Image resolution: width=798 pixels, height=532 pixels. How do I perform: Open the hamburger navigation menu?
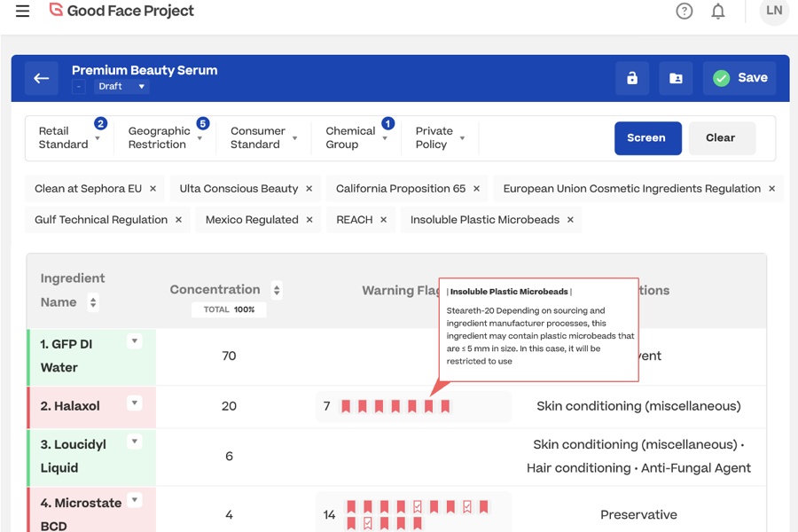(22, 11)
